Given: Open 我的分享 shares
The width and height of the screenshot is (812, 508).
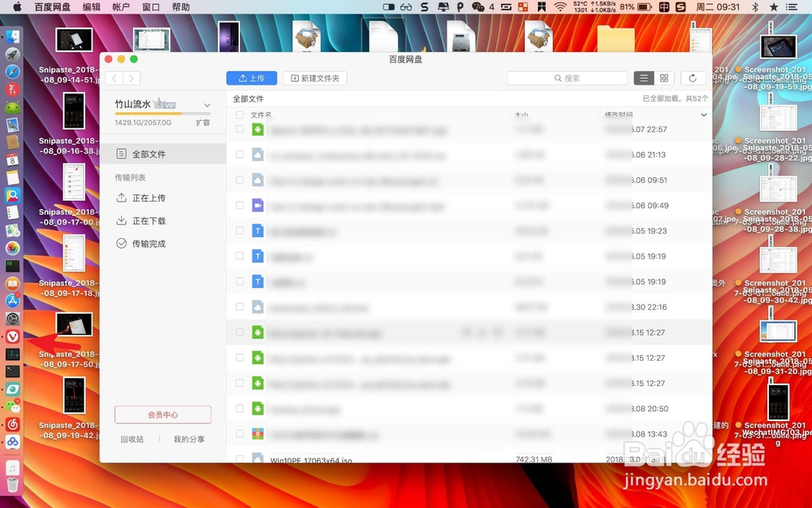Looking at the screenshot, I should click(189, 439).
